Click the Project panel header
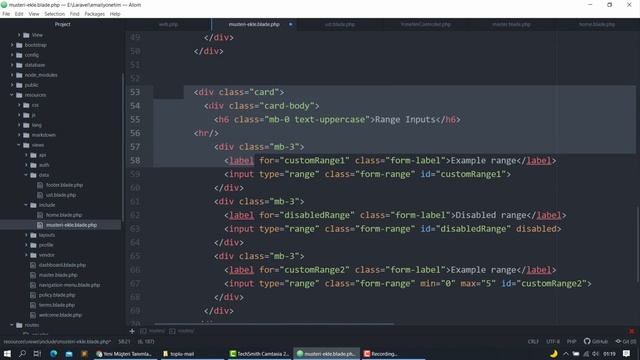 62,24
